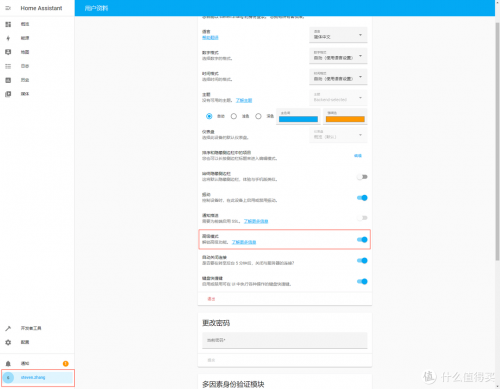Select the second (light) theme mode radio button

point(234,116)
